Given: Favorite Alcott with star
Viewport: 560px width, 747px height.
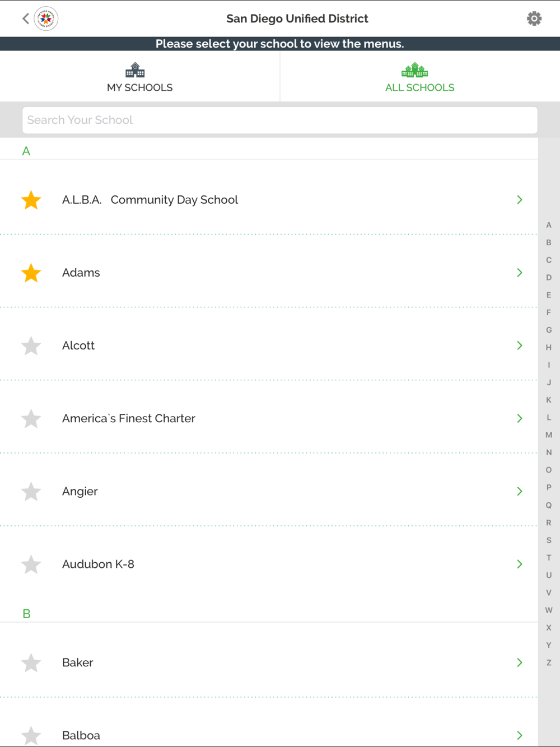Looking at the screenshot, I should click(x=31, y=346).
